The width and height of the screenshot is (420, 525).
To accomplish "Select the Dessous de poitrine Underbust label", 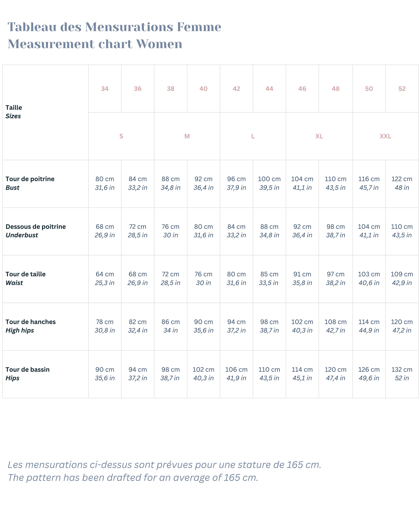I will 35,231.
